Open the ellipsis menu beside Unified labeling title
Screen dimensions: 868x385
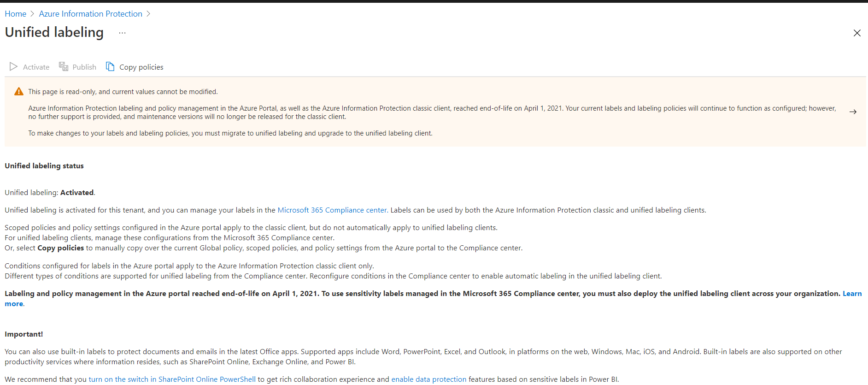coord(122,33)
